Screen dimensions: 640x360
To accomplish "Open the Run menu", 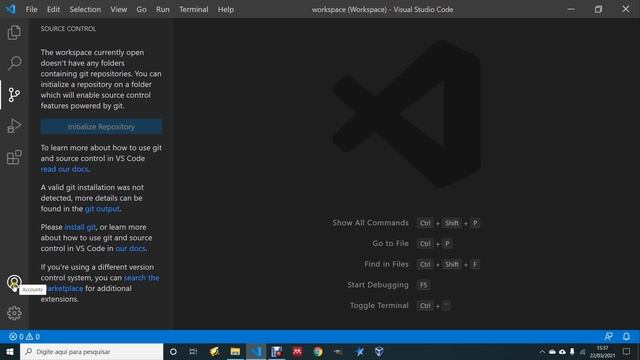I will point(162,9).
